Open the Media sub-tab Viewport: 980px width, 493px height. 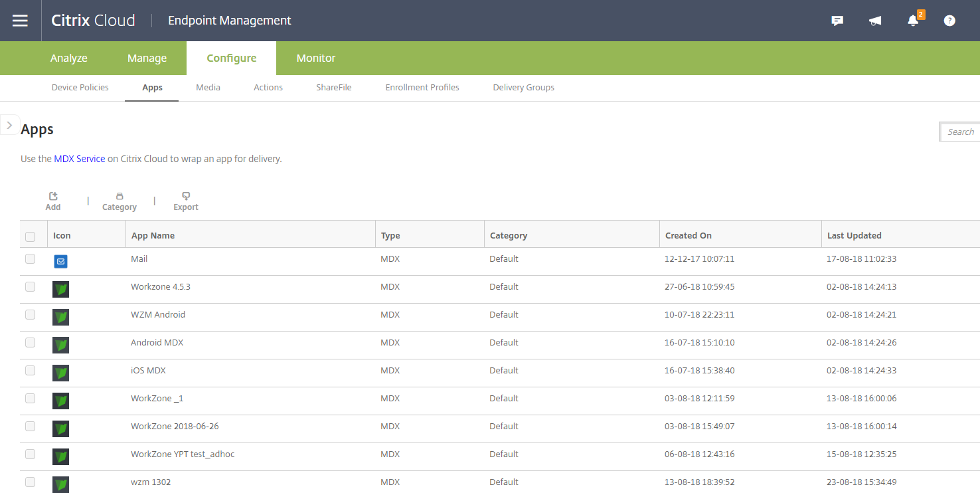(208, 87)
